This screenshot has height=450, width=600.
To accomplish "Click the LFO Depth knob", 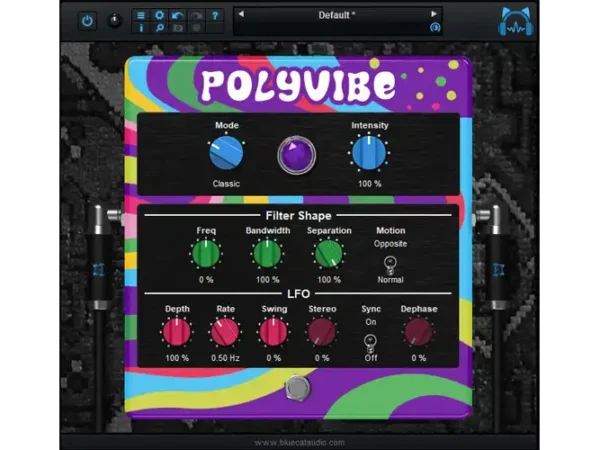I will click(177, 332).
